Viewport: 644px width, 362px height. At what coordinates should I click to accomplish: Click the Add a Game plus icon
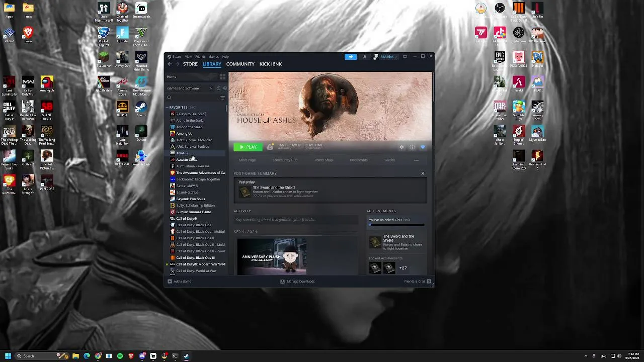click(170, 281)
